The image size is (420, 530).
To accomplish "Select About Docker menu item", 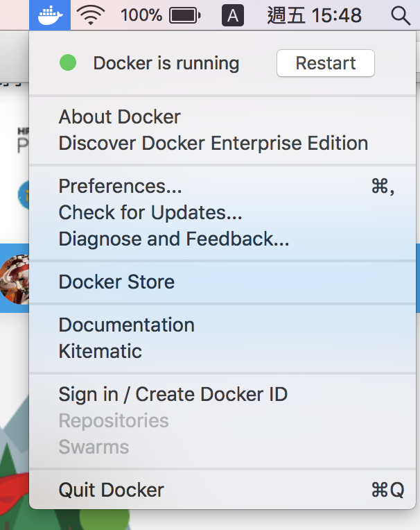I will click(x=120, y=117).
